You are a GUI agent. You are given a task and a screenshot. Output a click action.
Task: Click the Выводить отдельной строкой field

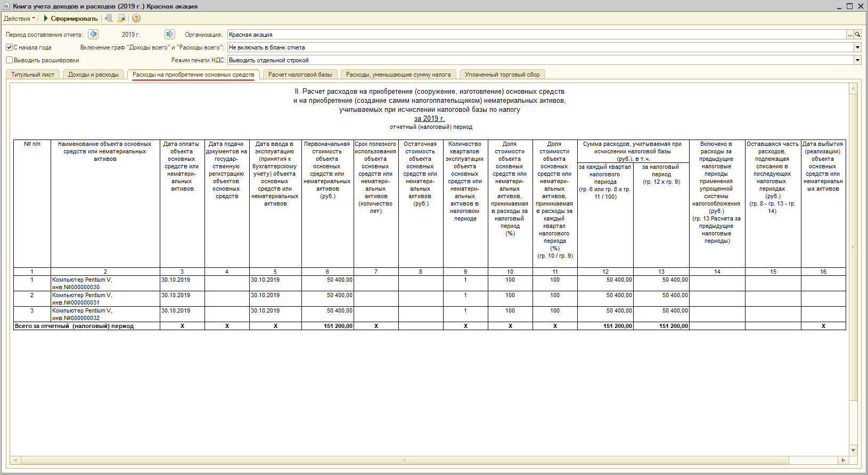541,60
